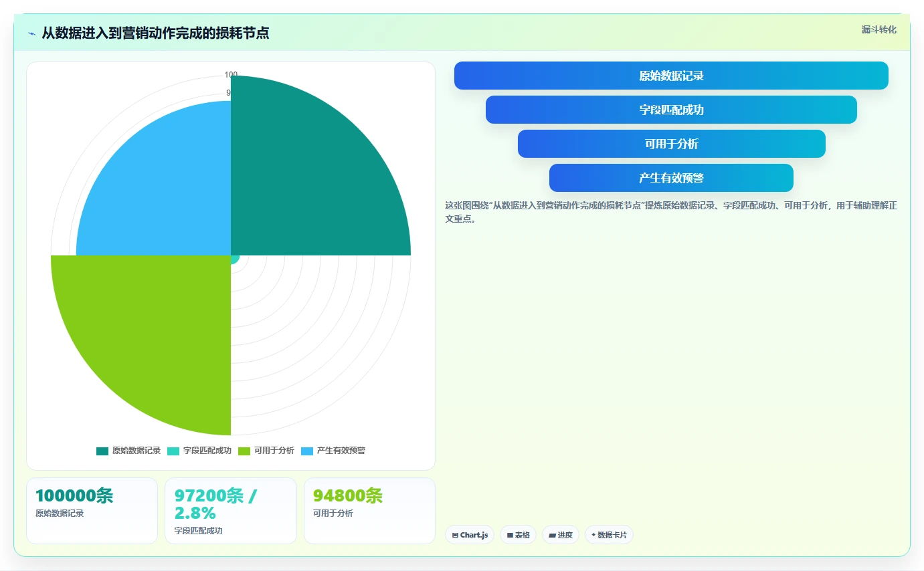
Task: Open the Chart.js tag chip
Action: point(470,535)
